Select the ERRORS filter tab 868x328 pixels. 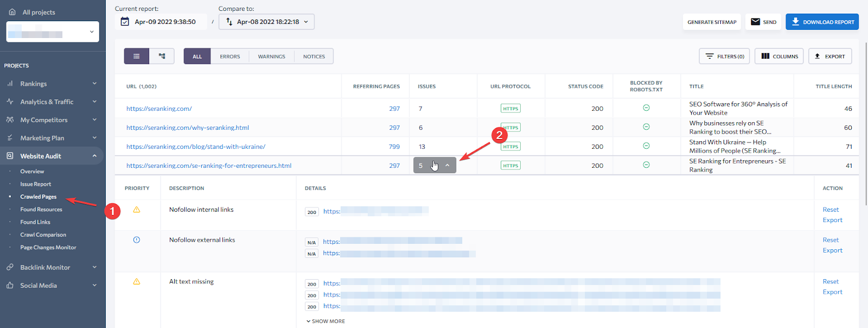tap(230, 56)
